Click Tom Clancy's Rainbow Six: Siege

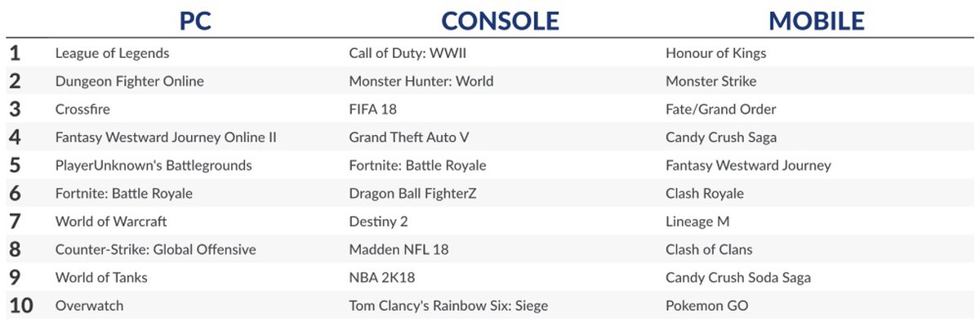[x=448, y=306]
